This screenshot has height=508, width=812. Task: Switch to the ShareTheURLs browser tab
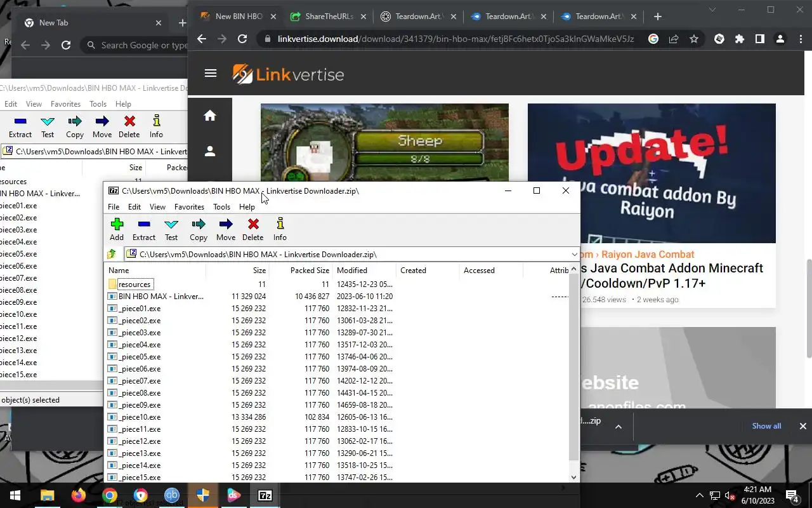point(327,17)
